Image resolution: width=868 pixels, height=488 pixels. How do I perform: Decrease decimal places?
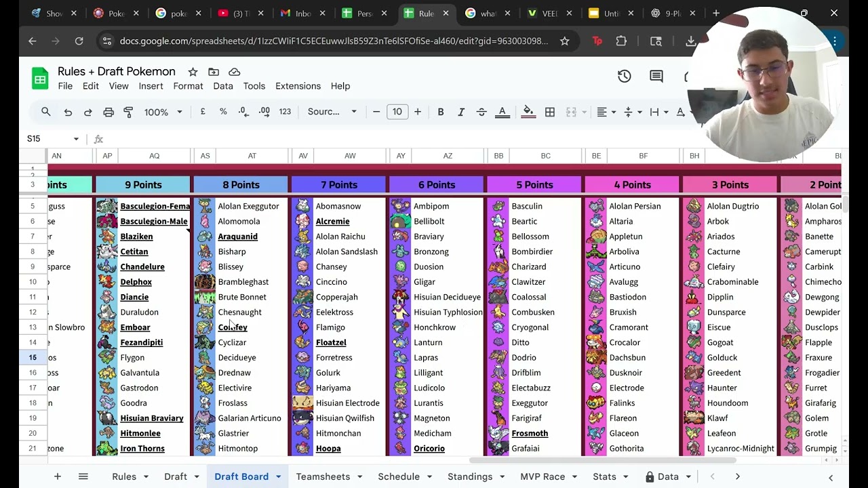[243, 112]
